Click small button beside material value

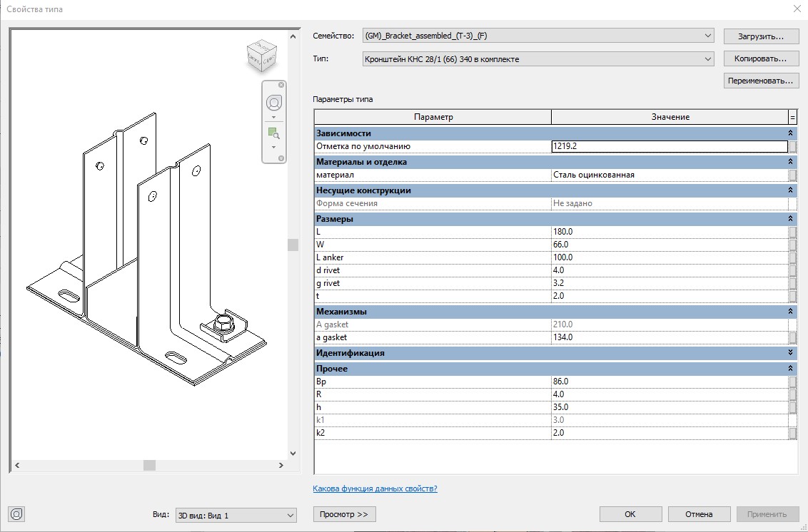pyautogui.click(x=792, y=175)
